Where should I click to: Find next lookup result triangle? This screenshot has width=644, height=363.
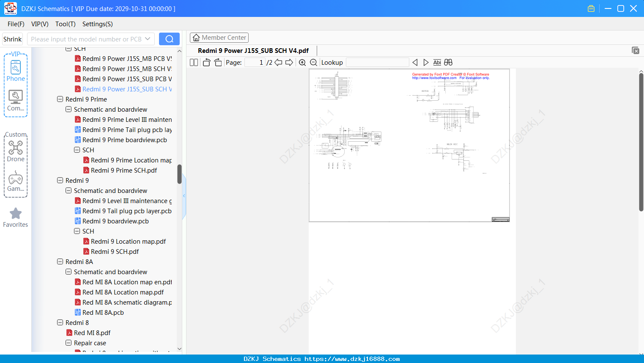(x=426, y=63)
